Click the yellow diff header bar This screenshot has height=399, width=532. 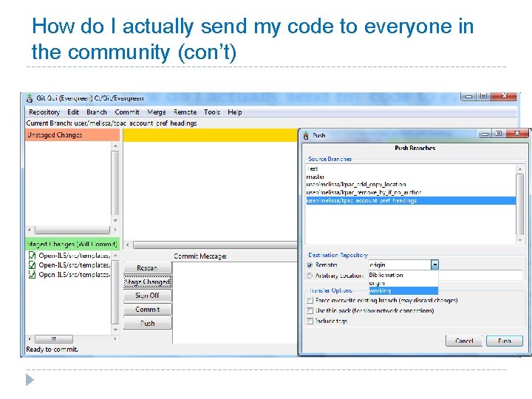211,135
